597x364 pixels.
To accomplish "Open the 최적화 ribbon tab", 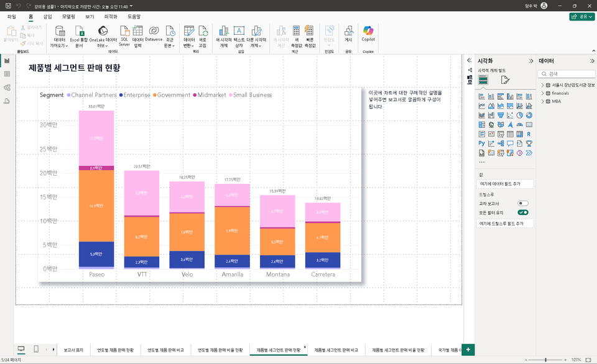I will 111,17.
